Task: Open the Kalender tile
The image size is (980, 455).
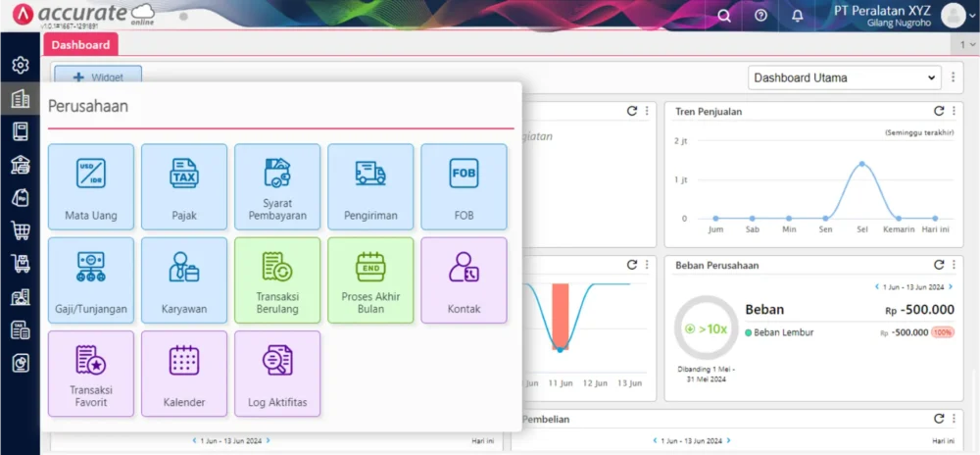Action: [184, 374]
